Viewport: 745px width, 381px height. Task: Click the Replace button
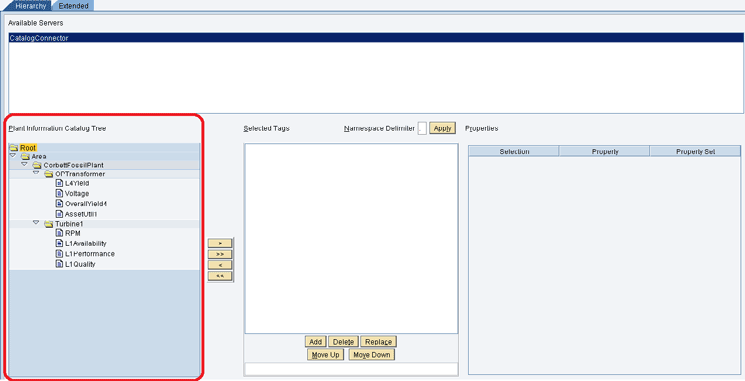point(378,342)
